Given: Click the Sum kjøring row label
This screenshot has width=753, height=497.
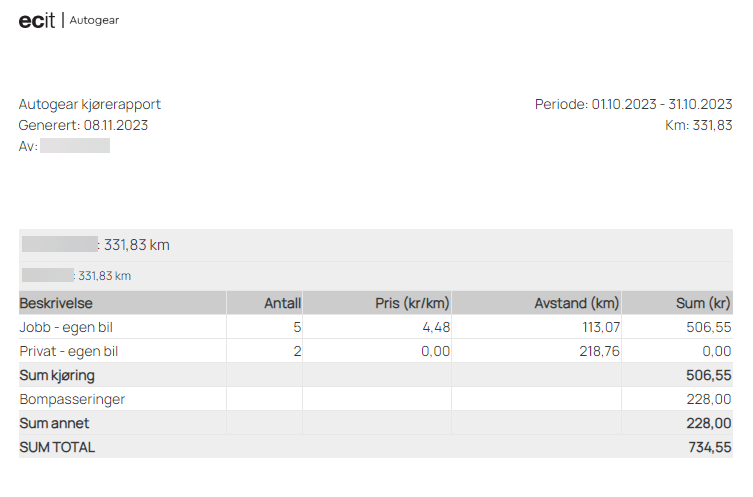Looking at the screenshot, I should coord(57,376).
